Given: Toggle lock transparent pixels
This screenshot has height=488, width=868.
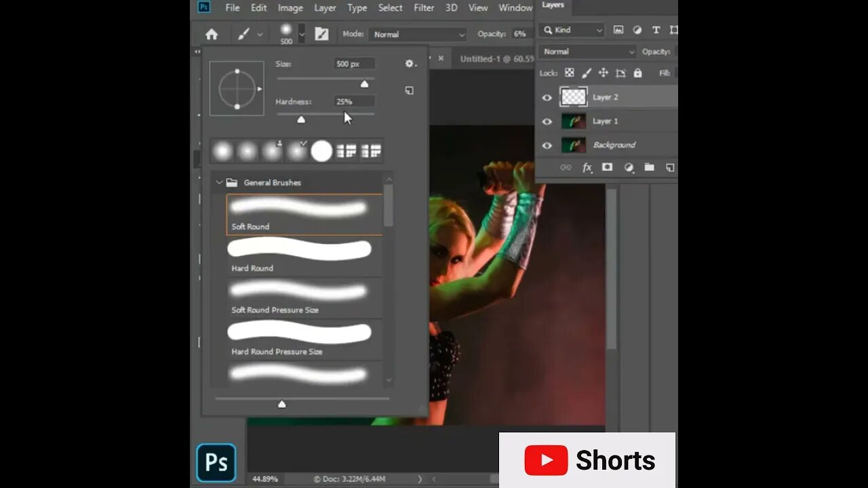Looking at the screenshot, I should (570, 73).
